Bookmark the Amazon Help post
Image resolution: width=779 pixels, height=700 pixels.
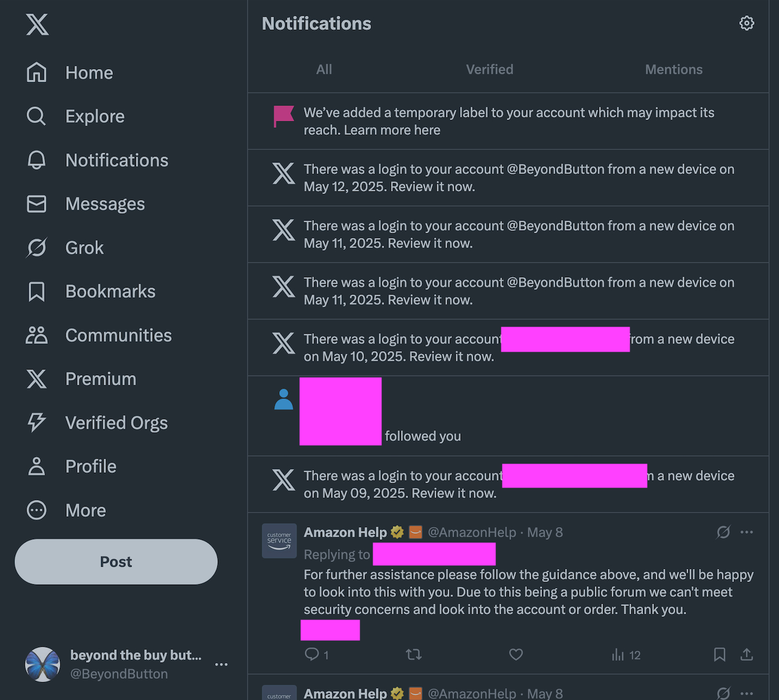point(719,654)
